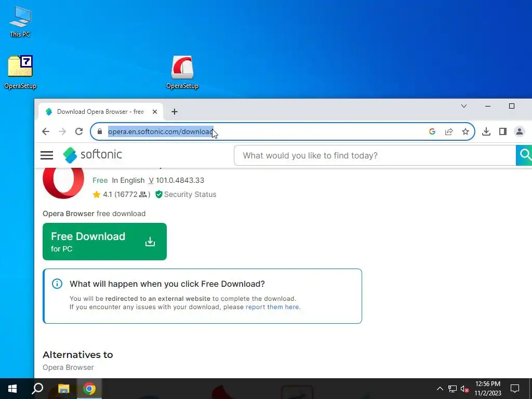532x399 pixels.
Task: Click the address bar URL
Action: point(160,131)
